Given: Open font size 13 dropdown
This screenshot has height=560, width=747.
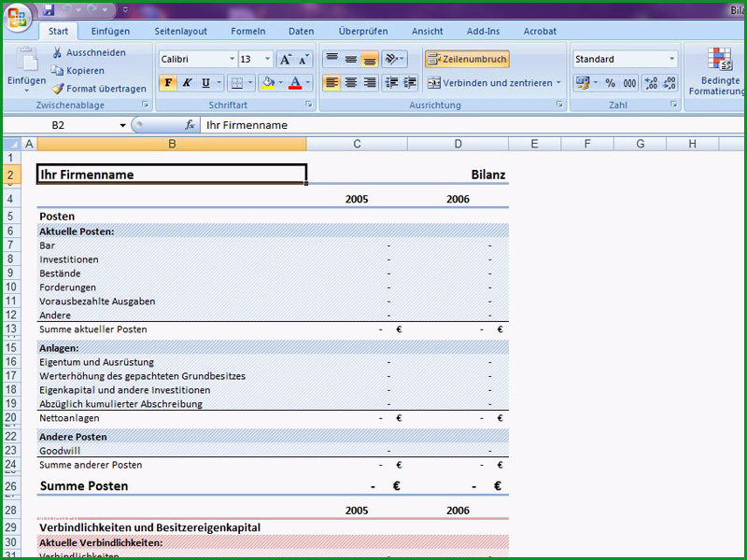Looking at the screenshot, I should tap(267, 59).
